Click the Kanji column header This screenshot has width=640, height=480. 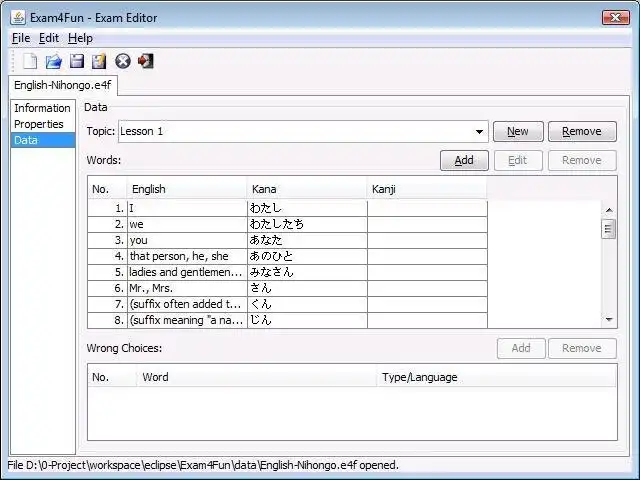(x=427, y=189)
